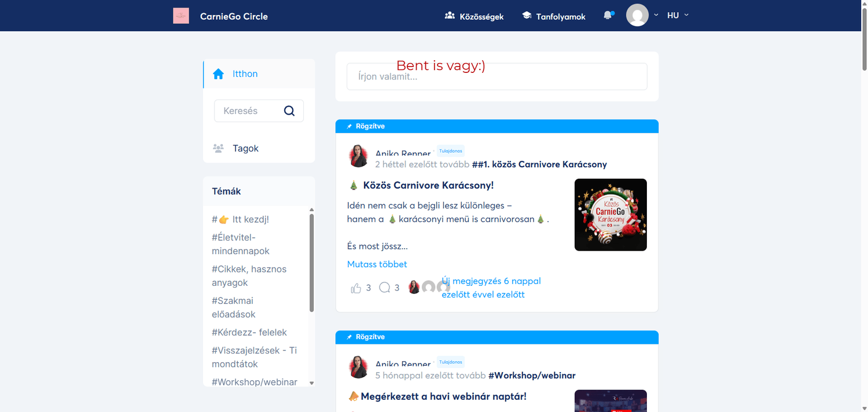Expand the profile menu chevron

(x=656, y=16)
